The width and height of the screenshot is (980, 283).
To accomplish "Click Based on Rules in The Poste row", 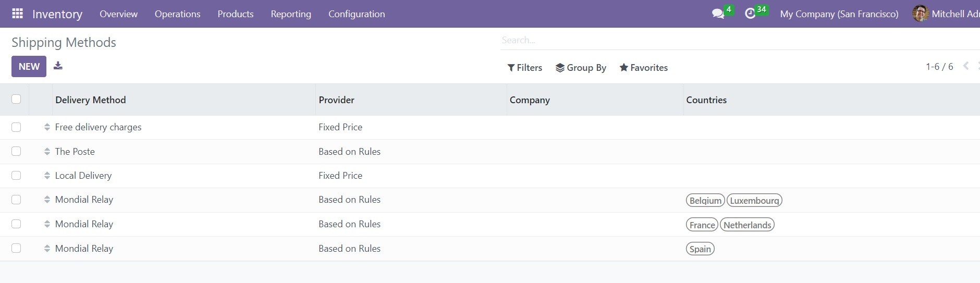I will click(x=350, y=152).
